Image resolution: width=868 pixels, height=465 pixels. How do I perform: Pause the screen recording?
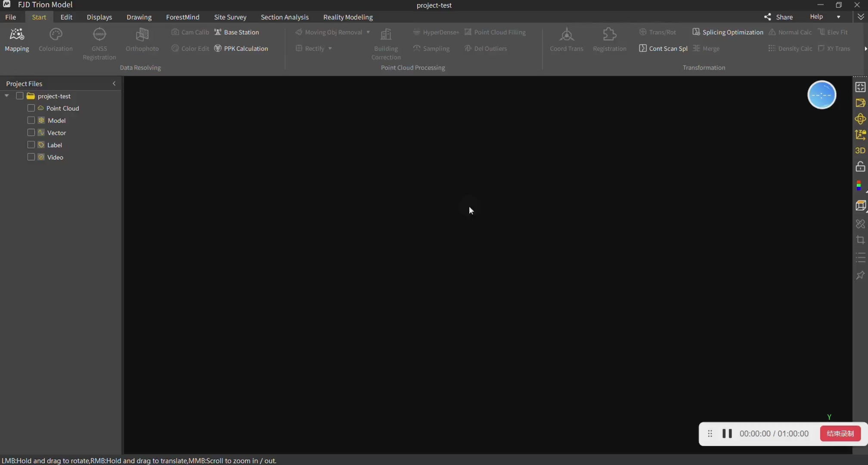[x=727, y=434]
